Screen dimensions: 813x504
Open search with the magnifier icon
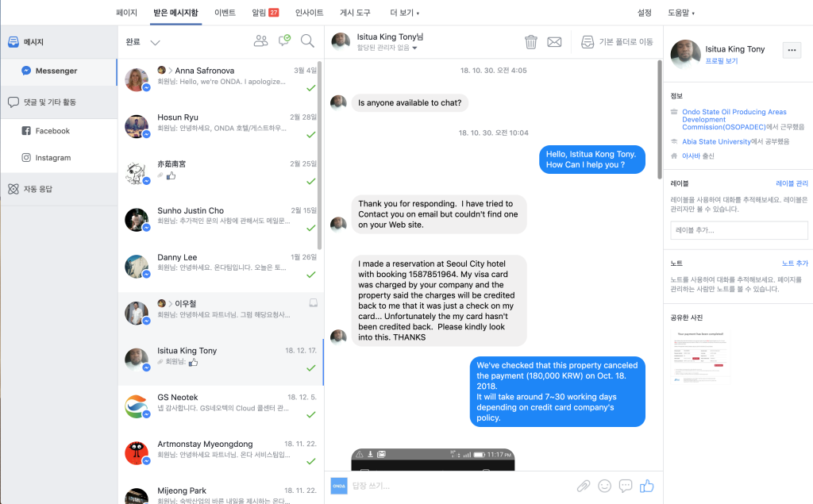pos(307,41)
